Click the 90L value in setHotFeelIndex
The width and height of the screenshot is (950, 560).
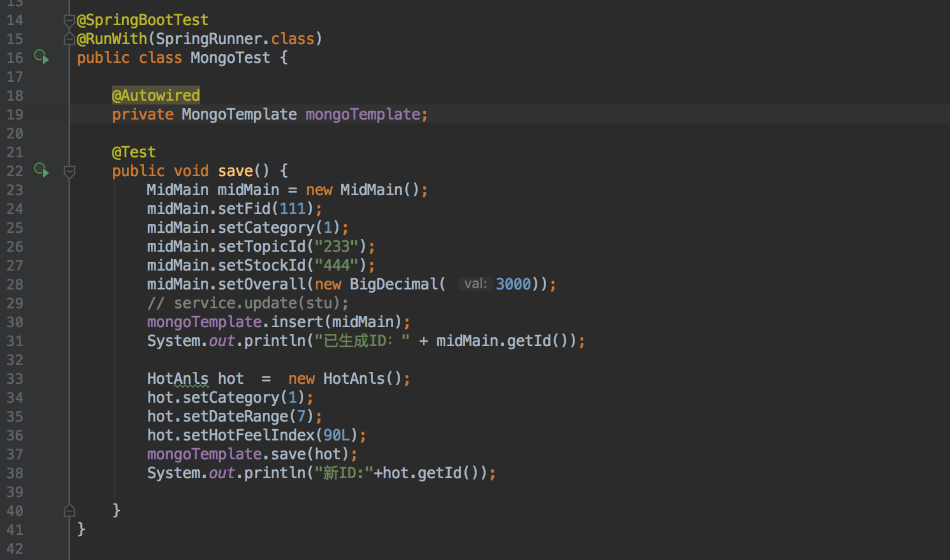tap(337, 435)
